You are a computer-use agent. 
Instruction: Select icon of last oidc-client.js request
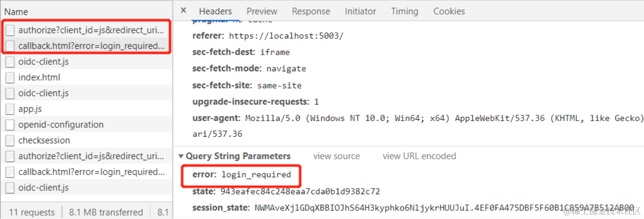[x=10, y=188]
